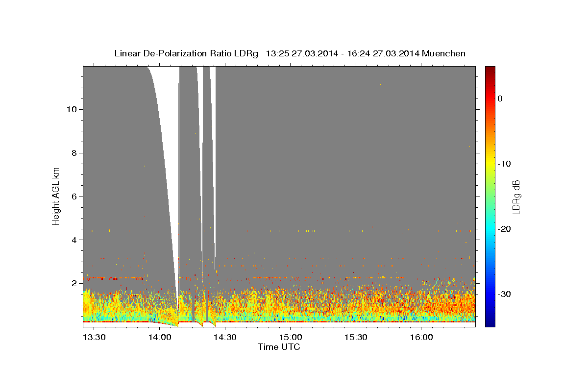Click the 'Height AGL km' y-axis label
The width and height of the screenshot is (588, 392).
tap(56, 196)
